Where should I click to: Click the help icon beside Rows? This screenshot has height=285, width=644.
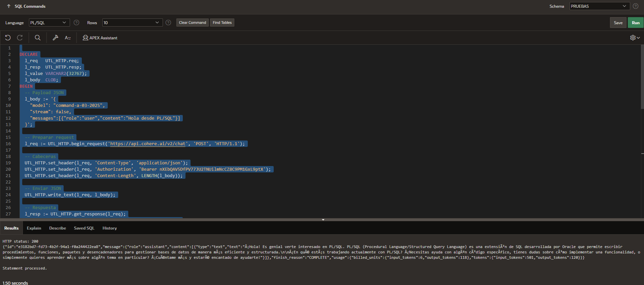pos(168,23)
